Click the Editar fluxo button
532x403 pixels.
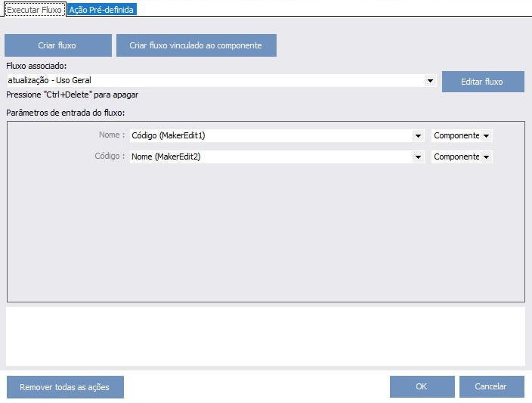(482, 81)
